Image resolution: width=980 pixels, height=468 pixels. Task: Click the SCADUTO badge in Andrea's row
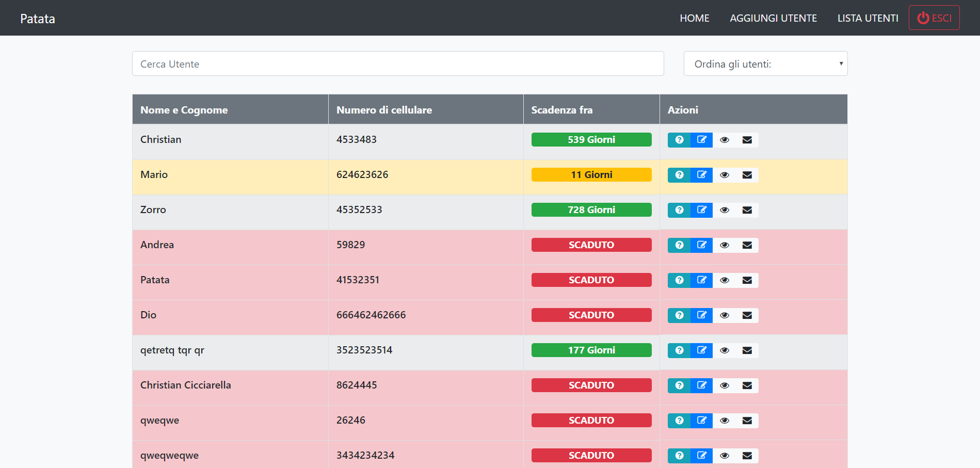pyautogui.click(x=591, y=245)
